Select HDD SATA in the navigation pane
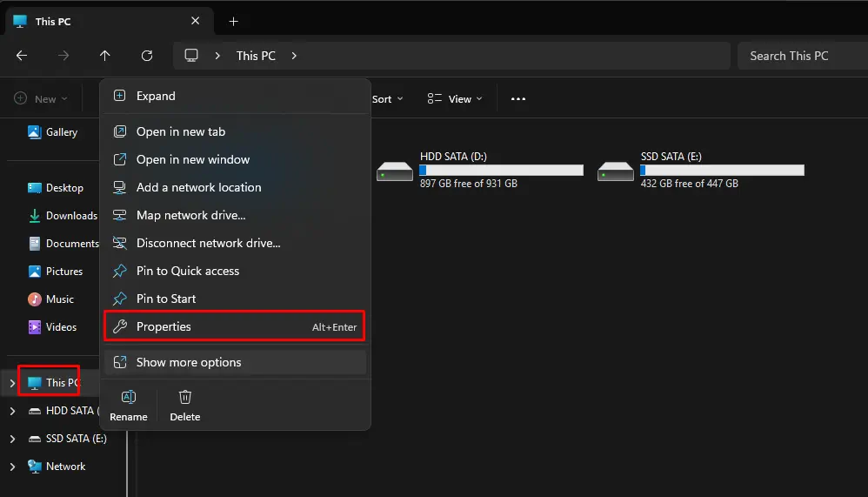 [x=63, y=411]
